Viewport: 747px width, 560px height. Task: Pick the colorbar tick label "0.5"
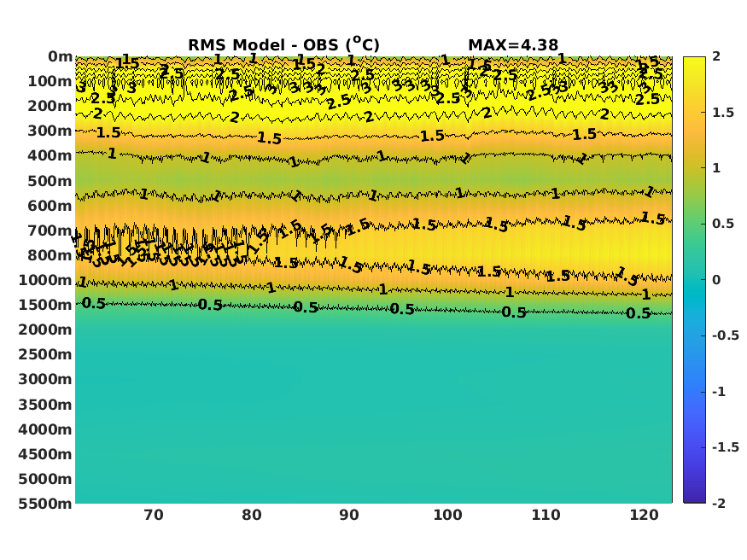pos(723,224)
